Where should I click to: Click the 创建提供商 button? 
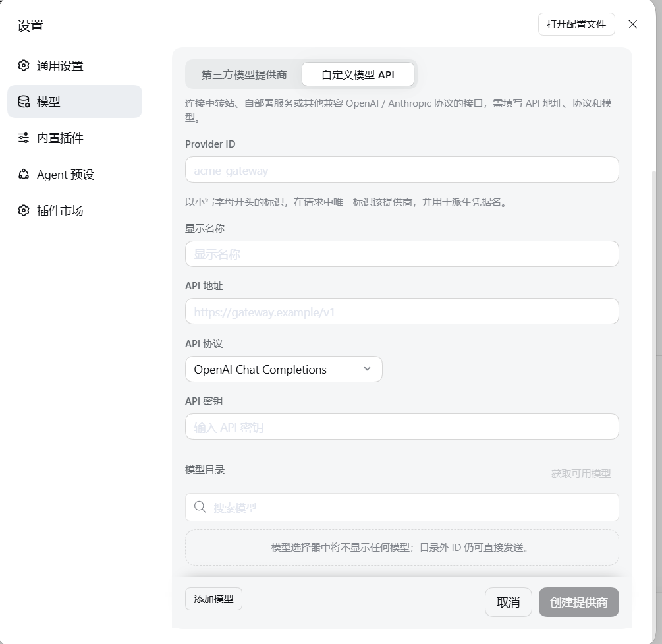click(579, 602)
